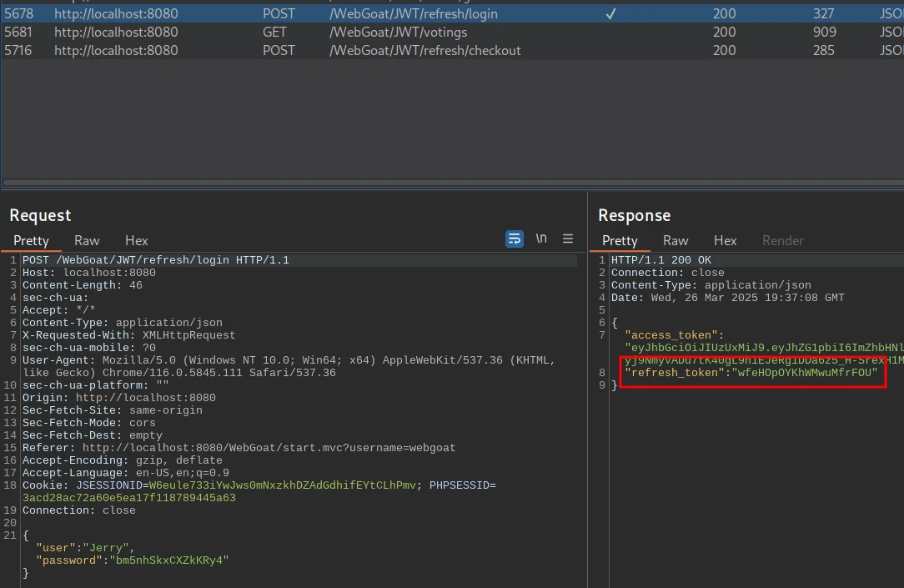Toggle word wrap icon in Request panel
Image resolution: width=904 pixels, height=588 pixels.
[x=515, y=239]
